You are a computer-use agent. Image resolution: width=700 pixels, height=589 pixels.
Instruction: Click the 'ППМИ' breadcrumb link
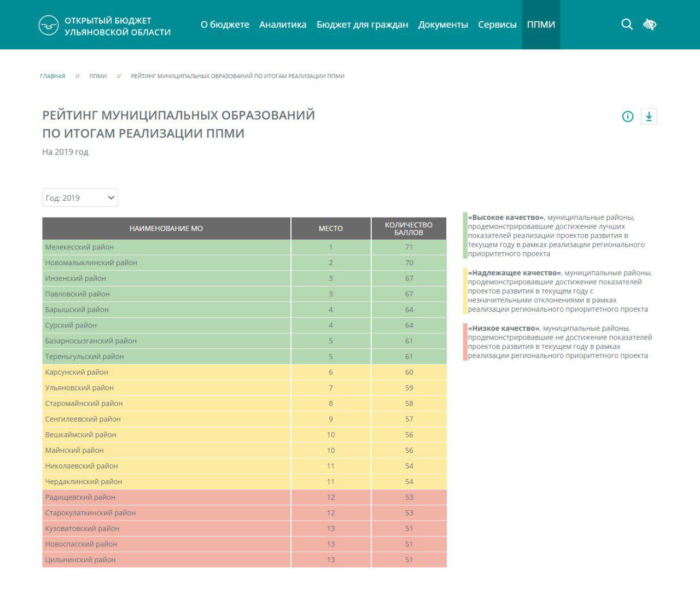click(98, 76)
